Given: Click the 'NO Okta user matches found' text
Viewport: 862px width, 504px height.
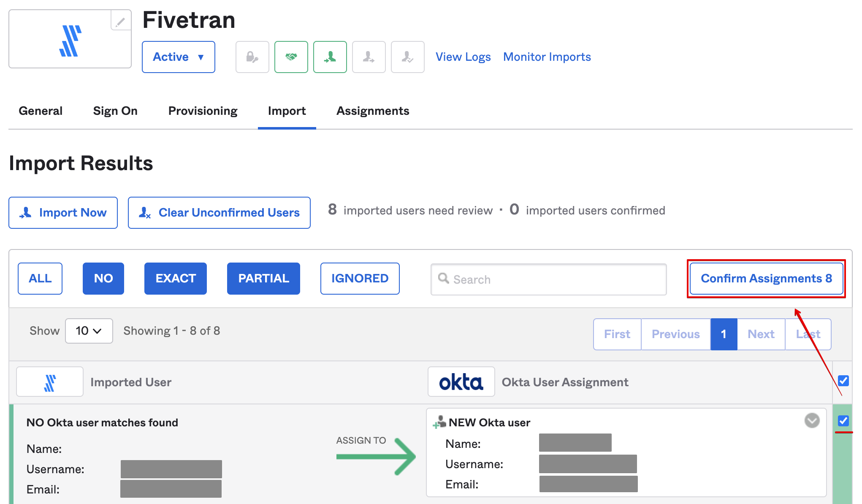Looking at the screenshot, I should pyautogui.click(x=102, y=423).
